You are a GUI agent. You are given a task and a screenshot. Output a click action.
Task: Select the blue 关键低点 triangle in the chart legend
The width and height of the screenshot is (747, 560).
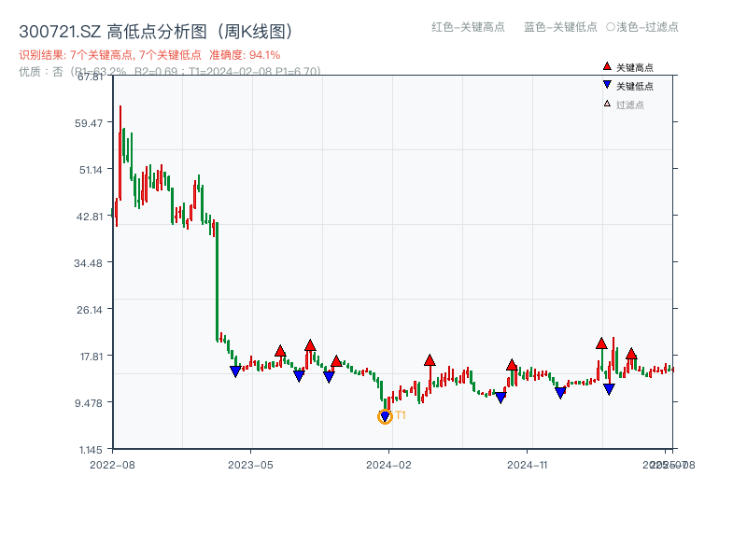(606, 86)
